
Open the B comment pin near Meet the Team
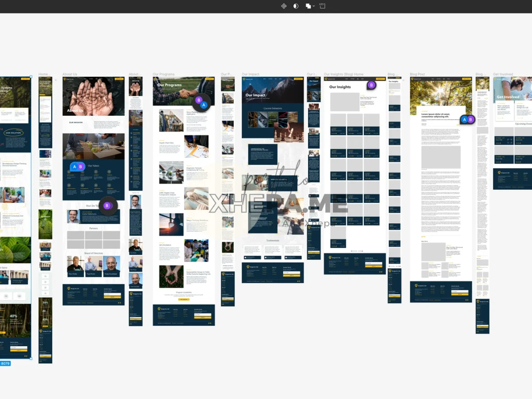pos(107,206)
